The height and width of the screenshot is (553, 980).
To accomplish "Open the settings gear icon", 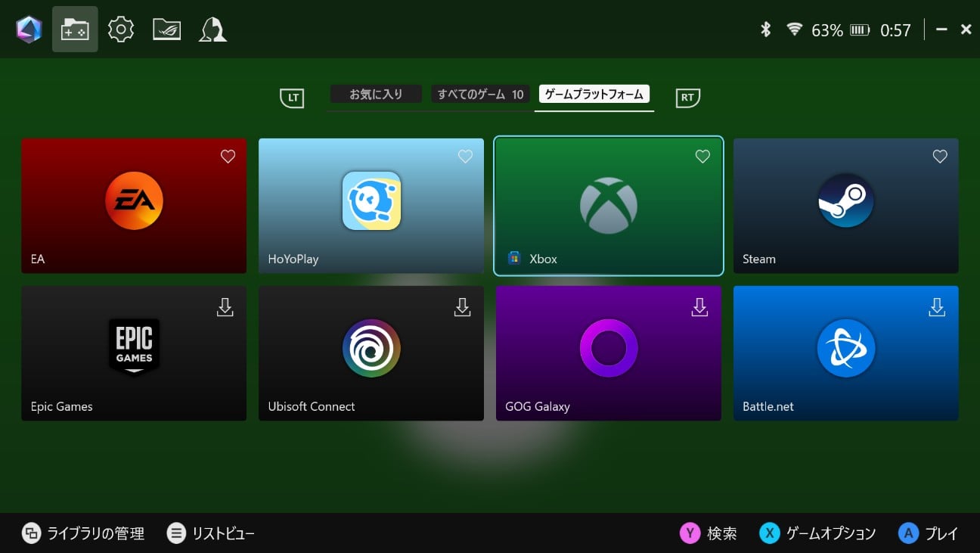I will [x=121, y=30].
